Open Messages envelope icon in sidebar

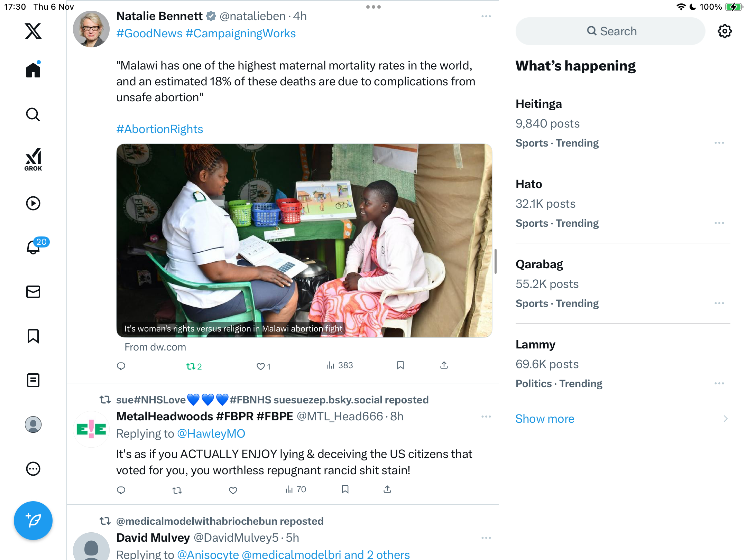tap(33, 292)
